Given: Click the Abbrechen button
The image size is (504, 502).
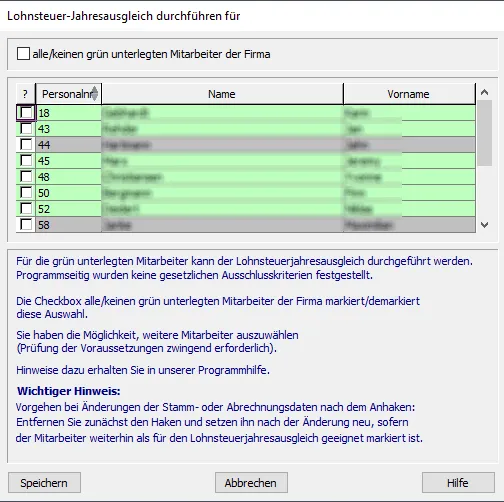Looking at the screenshot, I should [251, 483].
